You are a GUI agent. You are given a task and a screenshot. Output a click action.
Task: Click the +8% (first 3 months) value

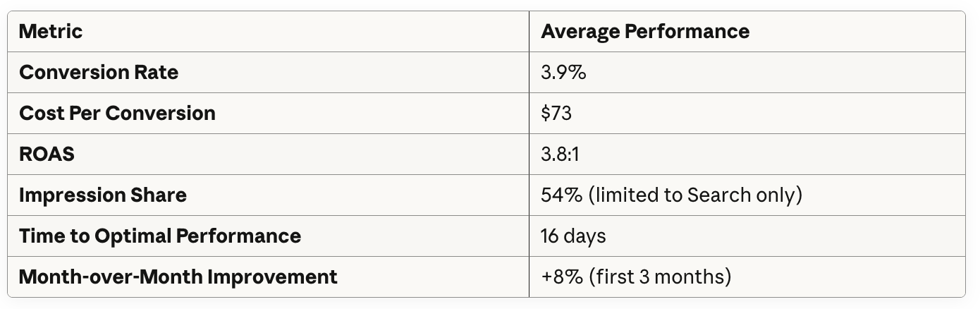[636, 277]
